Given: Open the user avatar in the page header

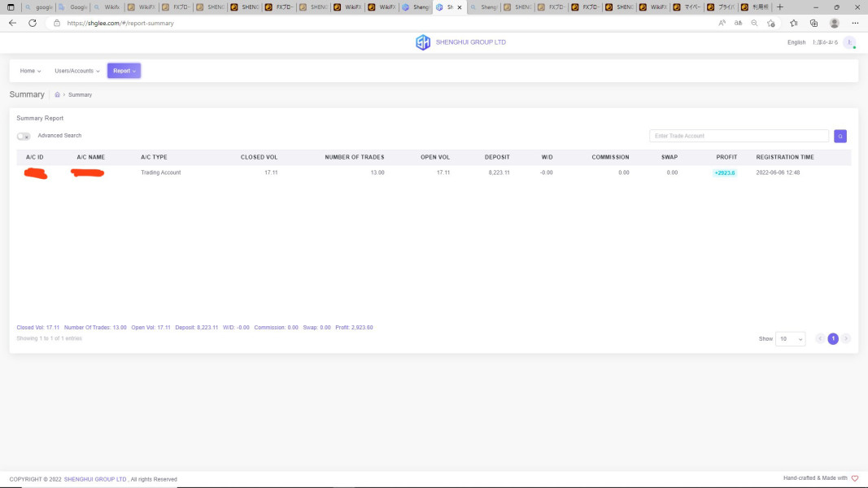Looking at the screenshot, I should [849, 42].
